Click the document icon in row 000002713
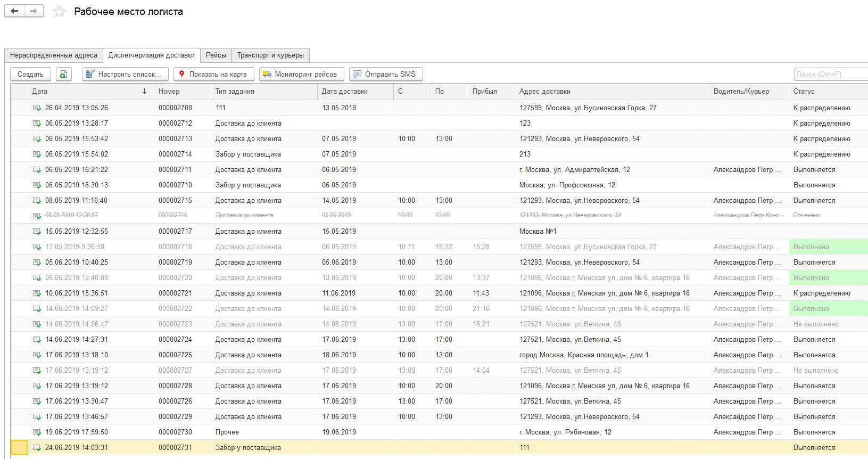This screenshot has height=459, width=868. [x=37, y=138]
